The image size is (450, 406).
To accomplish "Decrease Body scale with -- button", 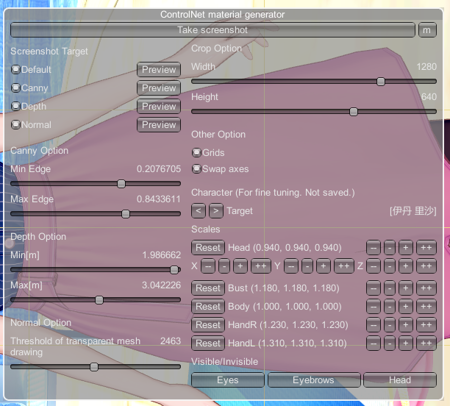I will click(373, 306).
